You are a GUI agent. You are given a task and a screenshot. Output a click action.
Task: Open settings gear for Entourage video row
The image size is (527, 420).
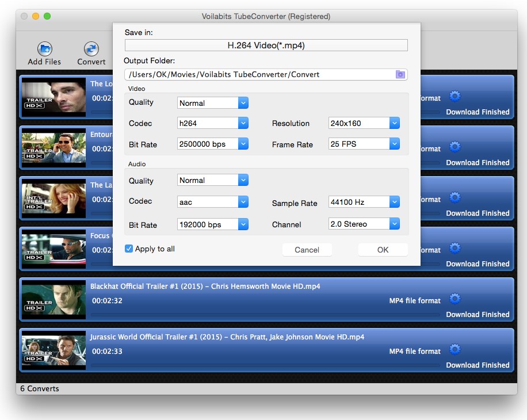(x=455, y=147)
